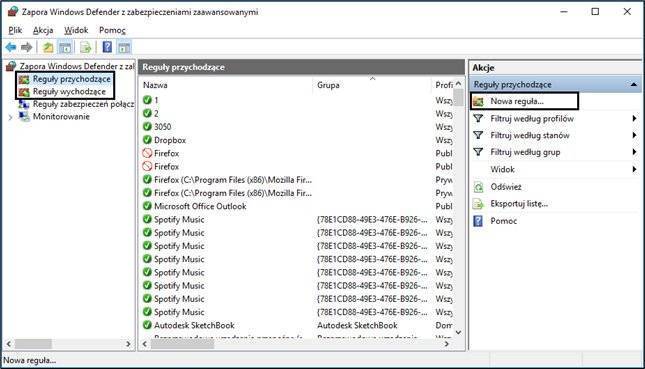Click the green check icon of rule 3050
Image resolution: width=645 pixels, height=369 pixels.
(x=147, y=127)
